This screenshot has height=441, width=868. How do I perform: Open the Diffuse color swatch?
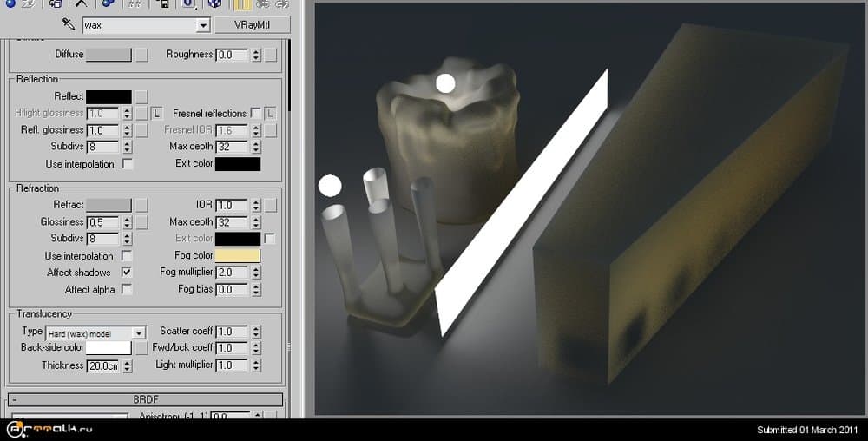[x=108, y=54]
